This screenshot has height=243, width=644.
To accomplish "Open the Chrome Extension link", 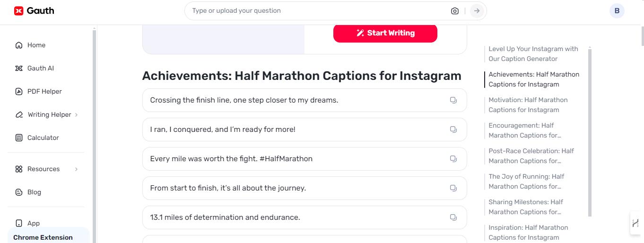I will click(43, 237).
